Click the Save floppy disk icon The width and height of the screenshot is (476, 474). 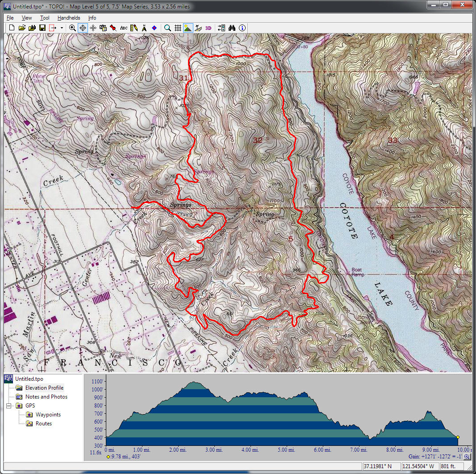click(x=42, y=28)
